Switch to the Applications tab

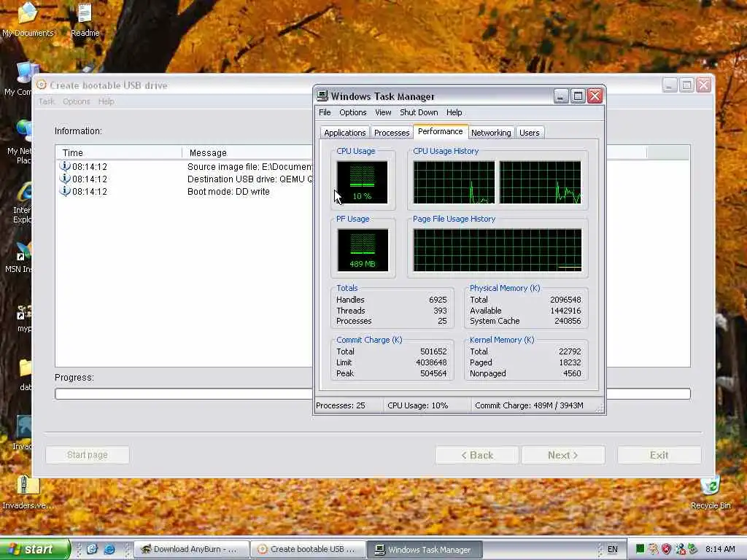[x=345, y=133]
